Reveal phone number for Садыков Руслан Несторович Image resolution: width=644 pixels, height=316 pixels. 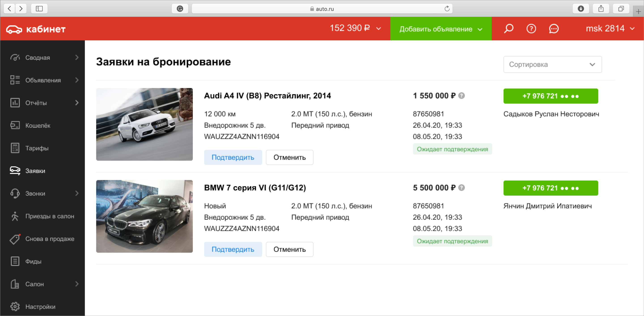click(551, 96)
